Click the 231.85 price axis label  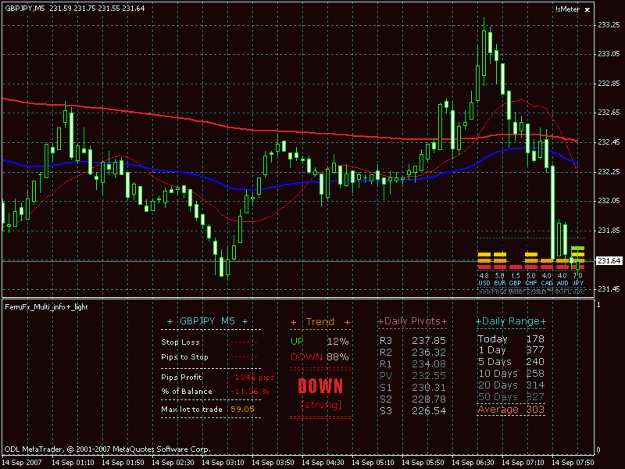coord(609,230)
